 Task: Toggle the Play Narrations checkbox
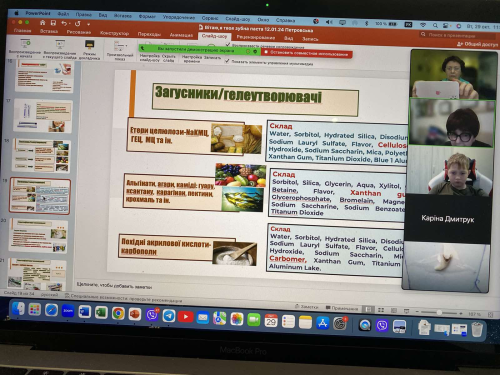(x=228, y=44)
